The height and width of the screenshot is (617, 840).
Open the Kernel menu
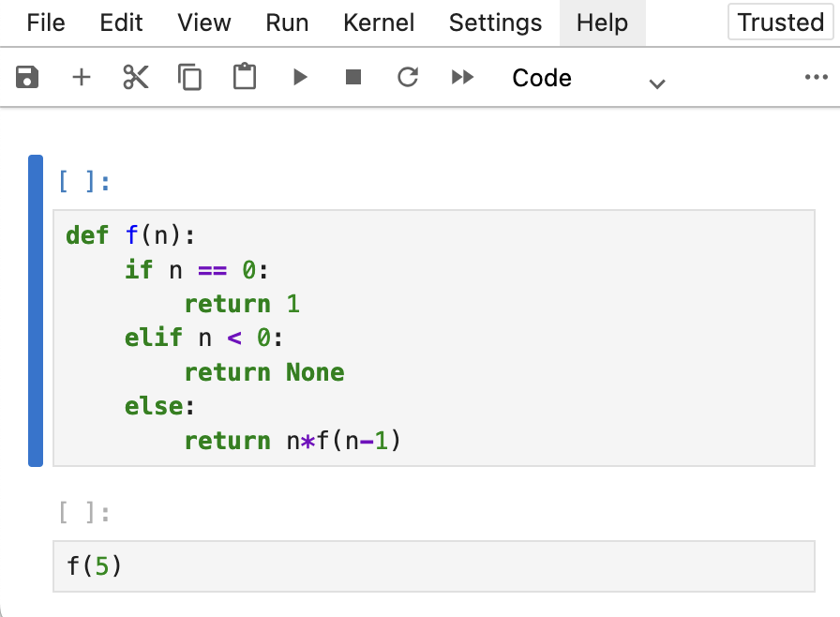(378, 23)
